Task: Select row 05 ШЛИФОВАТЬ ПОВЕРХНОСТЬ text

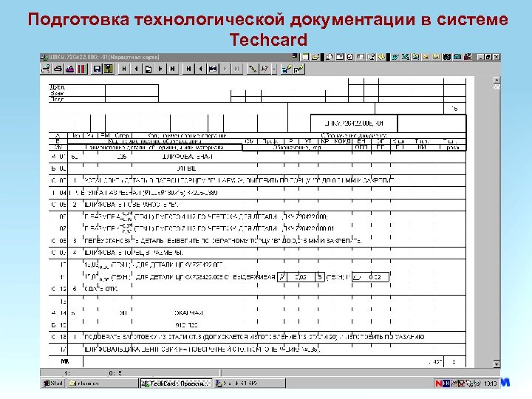Action: tap(130, 205)
